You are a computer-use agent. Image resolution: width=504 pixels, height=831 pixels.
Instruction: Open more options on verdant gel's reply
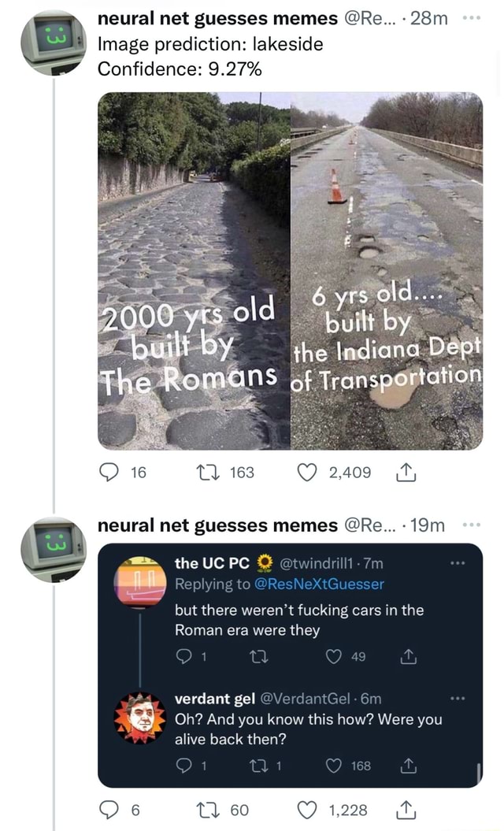[458, 699]
